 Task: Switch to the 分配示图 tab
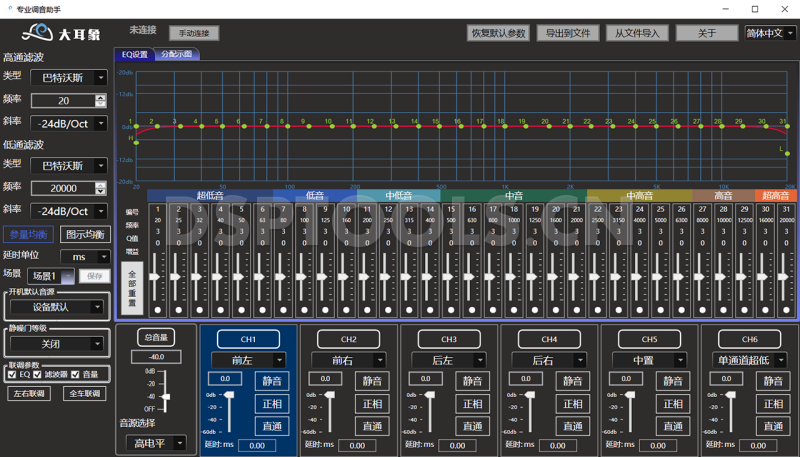pyautogui.click(x=175, y=55)
